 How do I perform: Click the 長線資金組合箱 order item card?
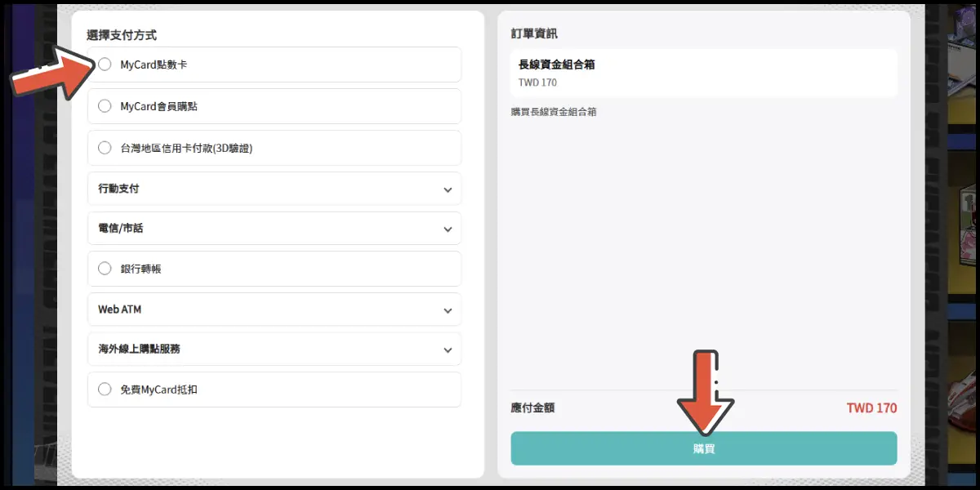coord(703,73)
